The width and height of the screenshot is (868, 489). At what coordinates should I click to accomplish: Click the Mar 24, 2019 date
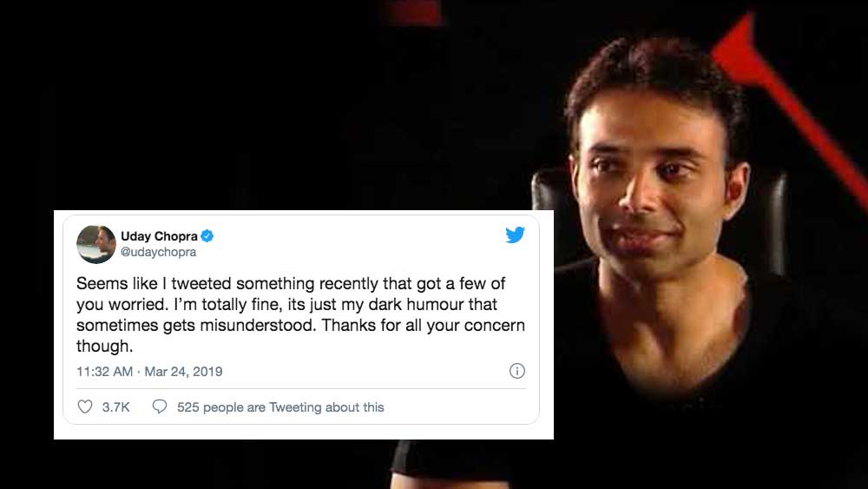(x=183, y=372)
